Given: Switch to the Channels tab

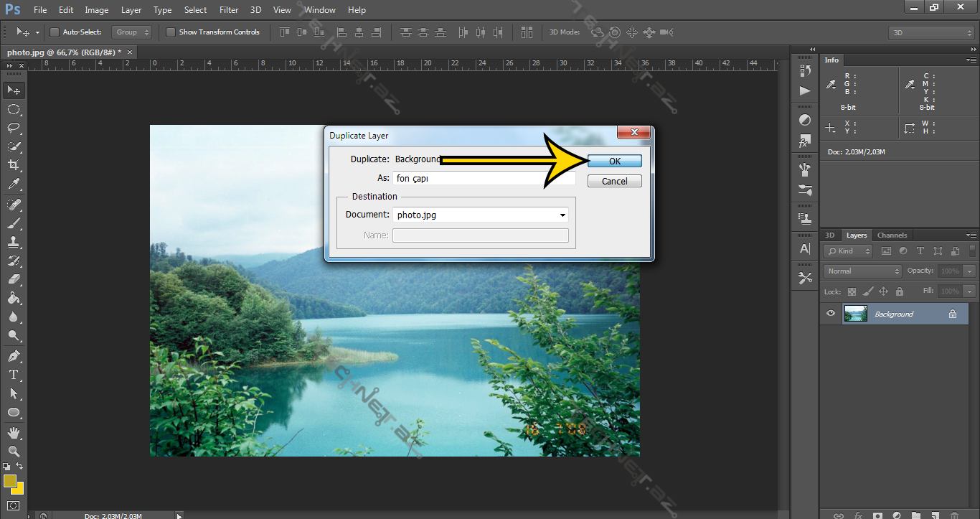Looking at the screenshot, I should tap(892, 235).
